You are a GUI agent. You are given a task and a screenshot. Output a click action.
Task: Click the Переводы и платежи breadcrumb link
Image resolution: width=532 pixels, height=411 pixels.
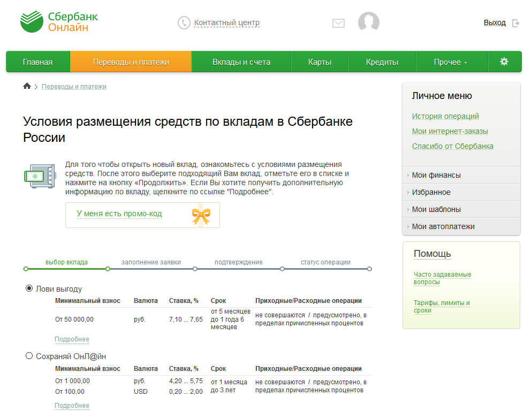coord(74,87)
